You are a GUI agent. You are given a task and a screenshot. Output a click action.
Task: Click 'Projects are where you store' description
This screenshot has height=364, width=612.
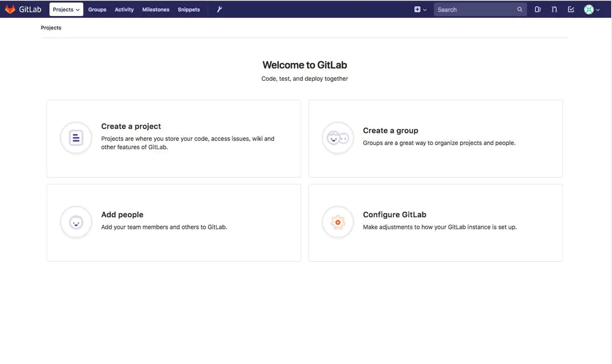tap(188, 143)
